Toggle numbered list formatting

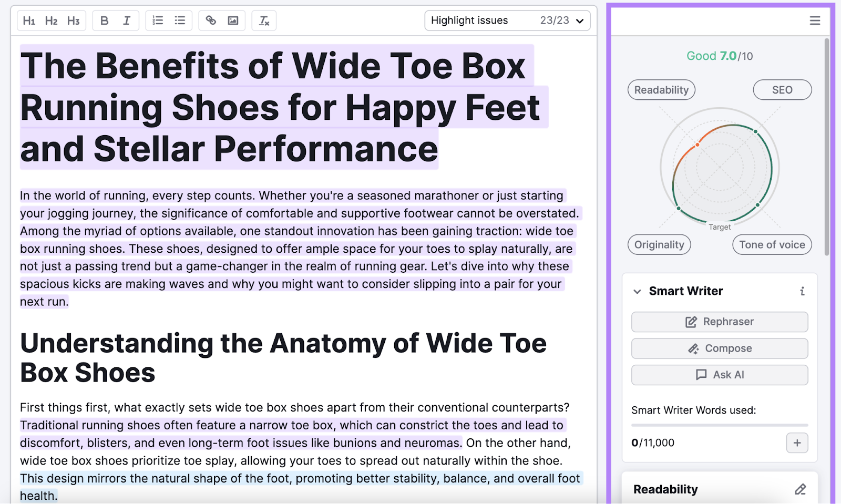(157, 20)
